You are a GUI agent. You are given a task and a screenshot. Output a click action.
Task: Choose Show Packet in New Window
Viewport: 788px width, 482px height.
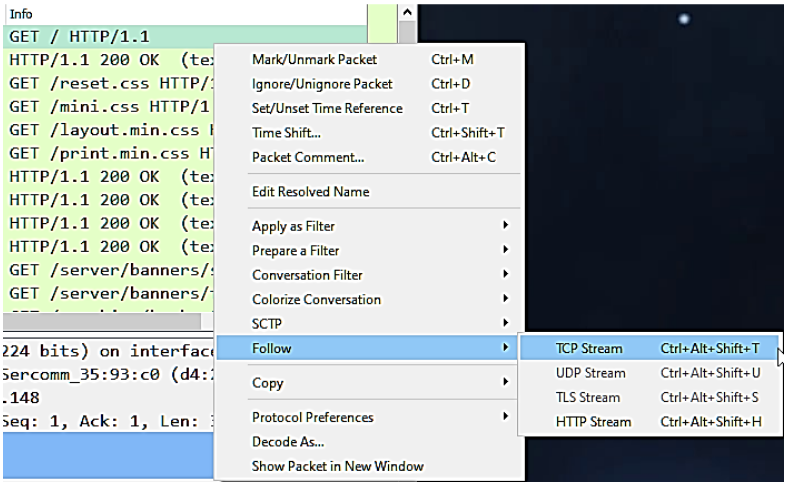click(x=370, y=466)
